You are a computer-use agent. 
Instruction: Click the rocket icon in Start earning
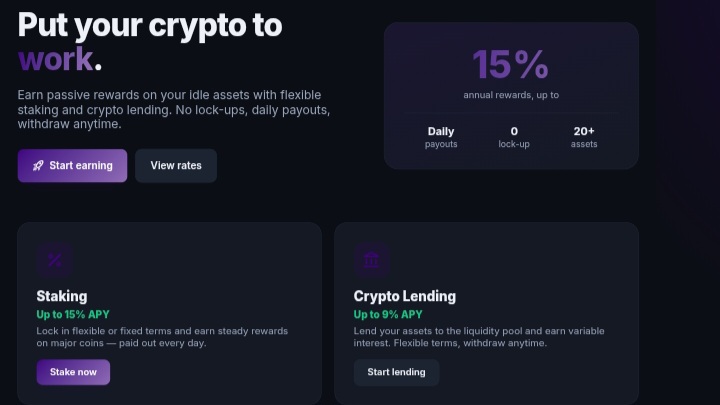38,166
